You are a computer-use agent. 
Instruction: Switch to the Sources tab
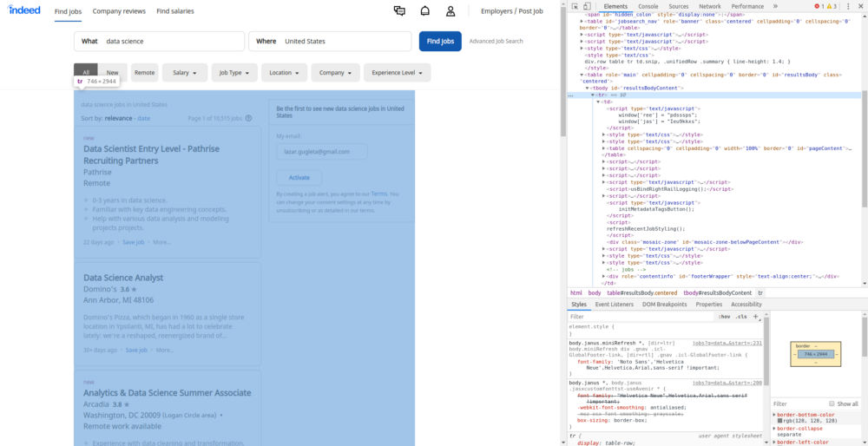click(678, 6)
